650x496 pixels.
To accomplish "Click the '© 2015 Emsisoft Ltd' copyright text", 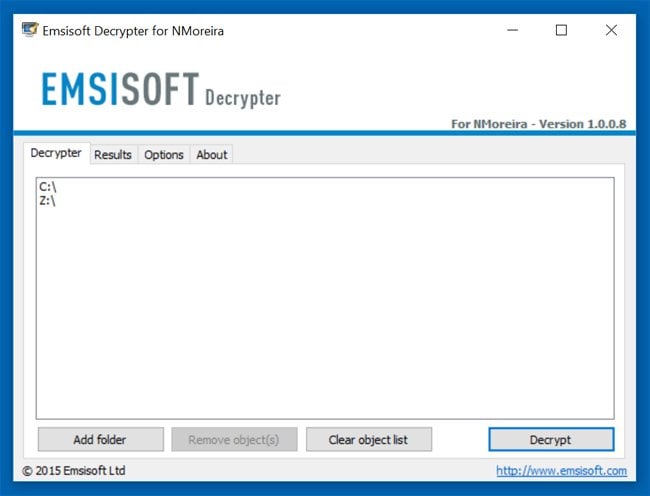I will [74, 471].
